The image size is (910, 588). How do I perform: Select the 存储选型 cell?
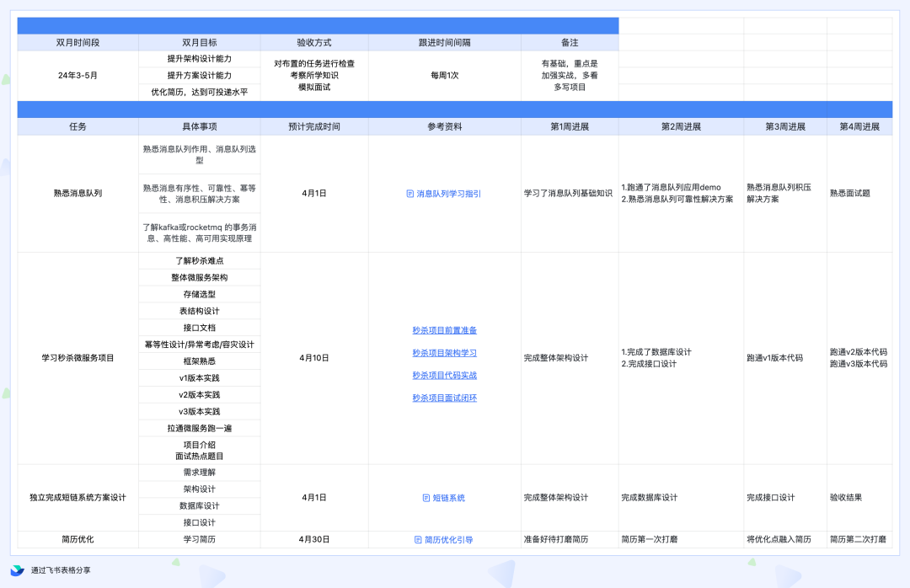pyautogui.click(x=200, y=294)
